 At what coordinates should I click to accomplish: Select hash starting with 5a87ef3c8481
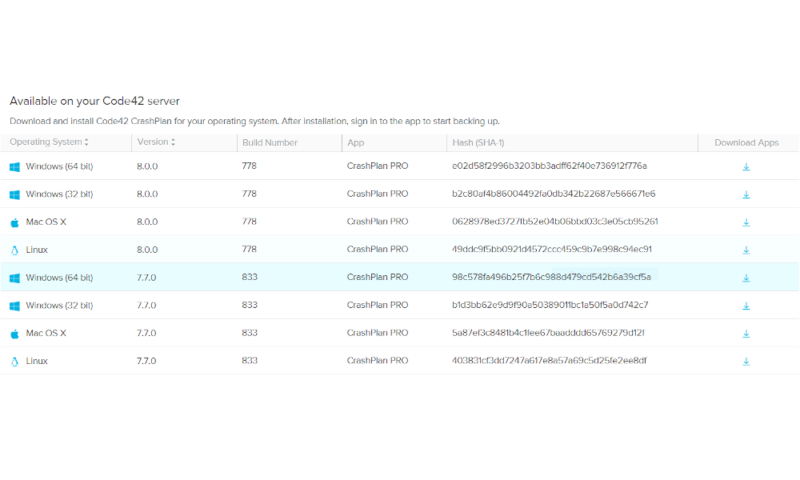[548, 333]
